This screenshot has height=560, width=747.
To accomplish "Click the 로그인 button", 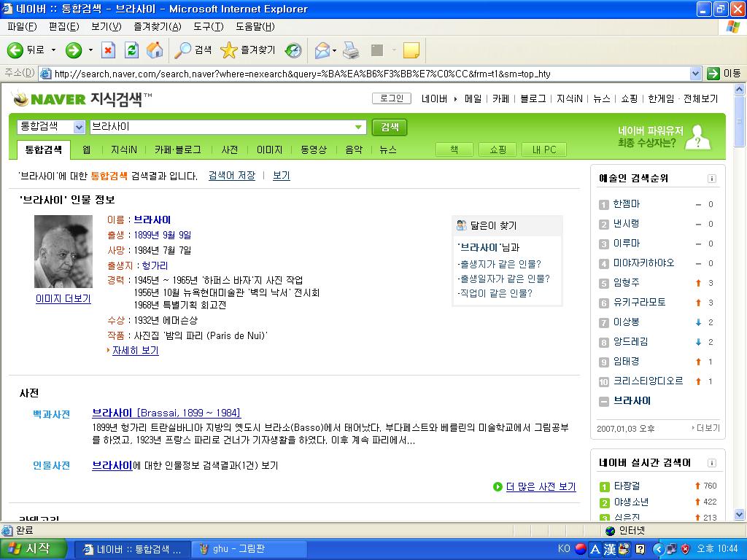I will click(x=392, y=98).
